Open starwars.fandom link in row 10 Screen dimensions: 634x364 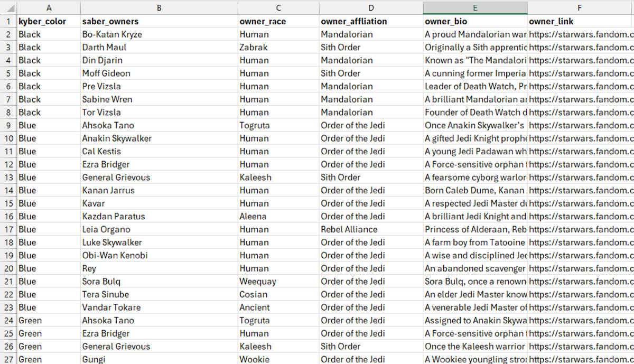(x=581, y=138)
